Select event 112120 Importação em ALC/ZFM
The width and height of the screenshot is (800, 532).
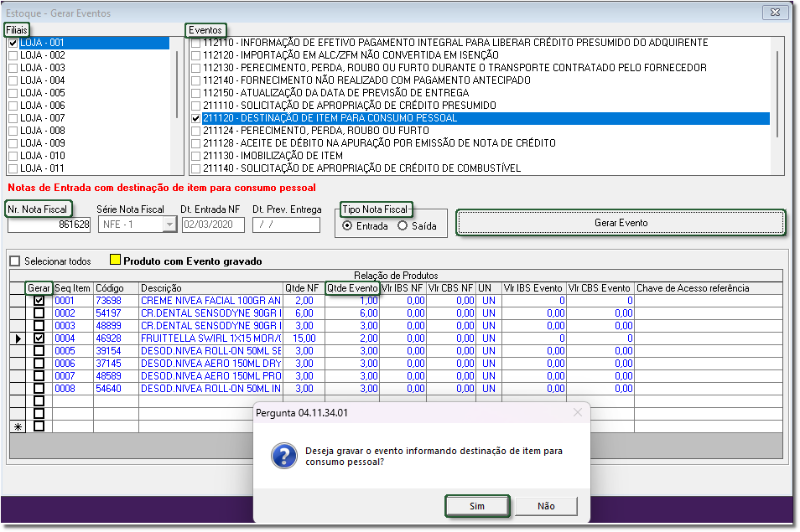351,55
